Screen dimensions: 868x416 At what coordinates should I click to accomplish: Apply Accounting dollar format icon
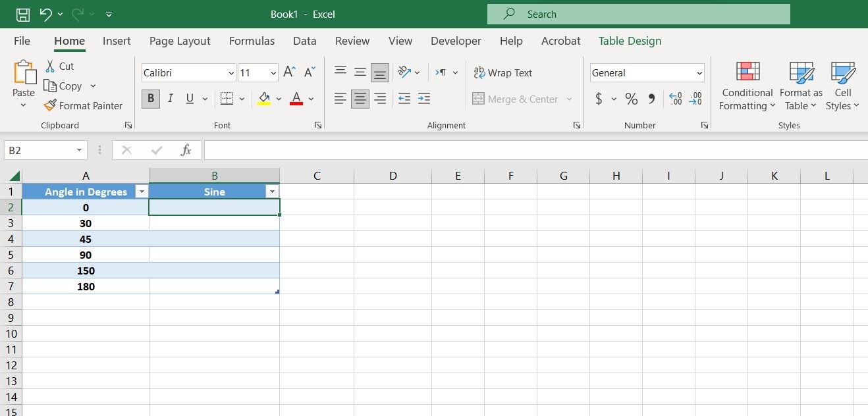(599, 99)
